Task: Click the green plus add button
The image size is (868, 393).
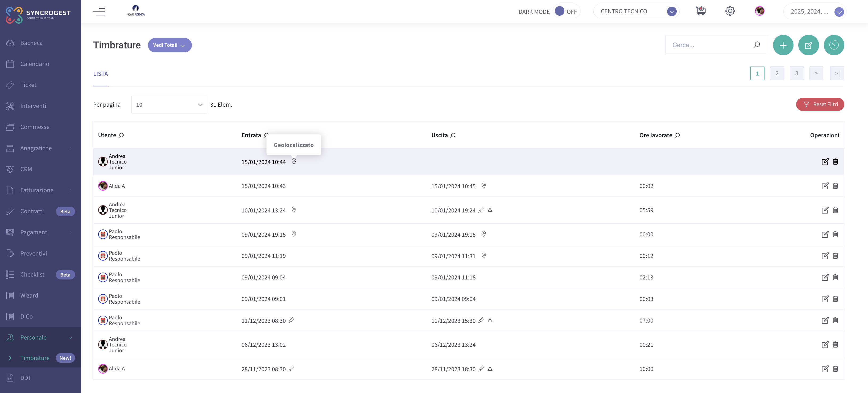Action: (x=783, y=45)
